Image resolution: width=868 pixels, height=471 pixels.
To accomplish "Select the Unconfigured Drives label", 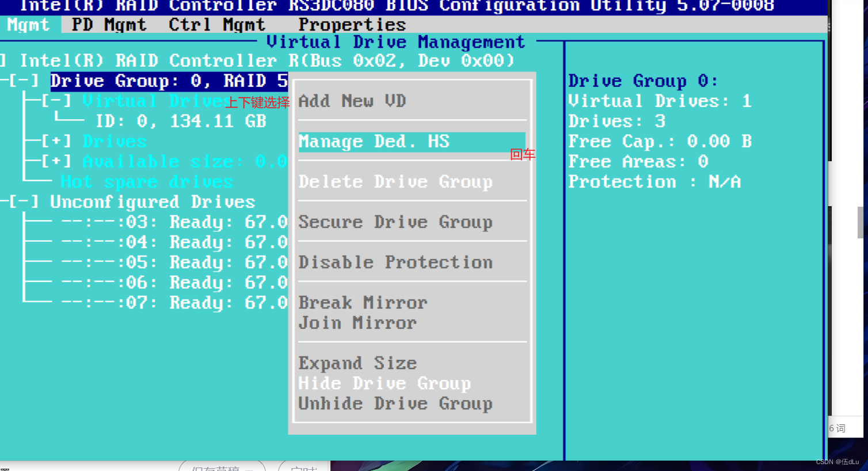I will click(x=153, y=202).
